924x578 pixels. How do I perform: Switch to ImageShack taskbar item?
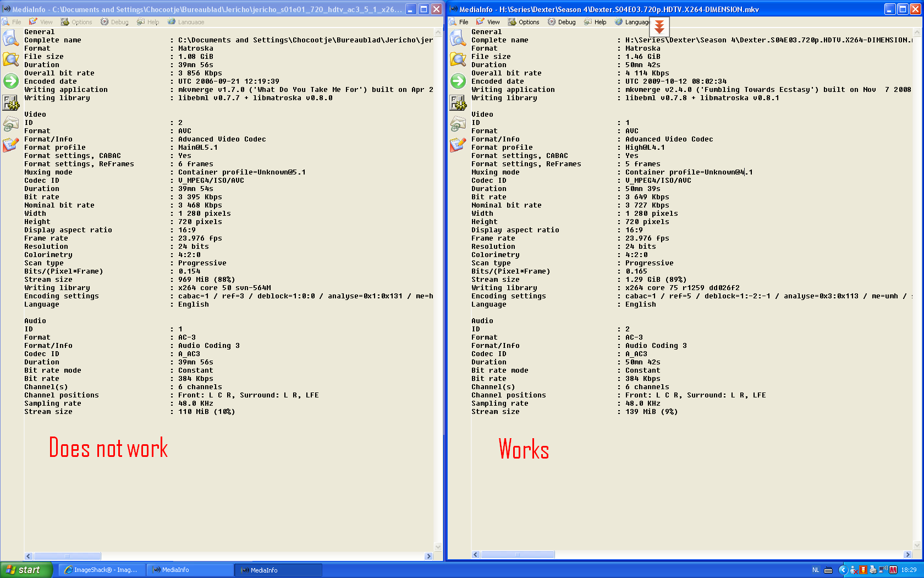coord(102,570)
